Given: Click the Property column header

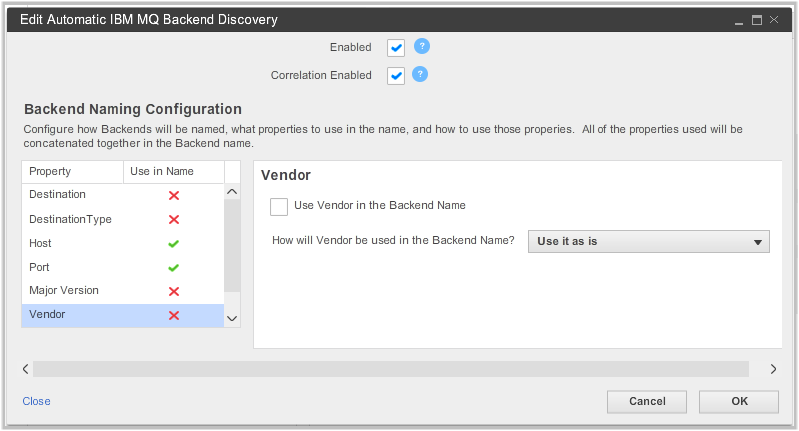Looking at the screenshot, I should coord(72,172).
